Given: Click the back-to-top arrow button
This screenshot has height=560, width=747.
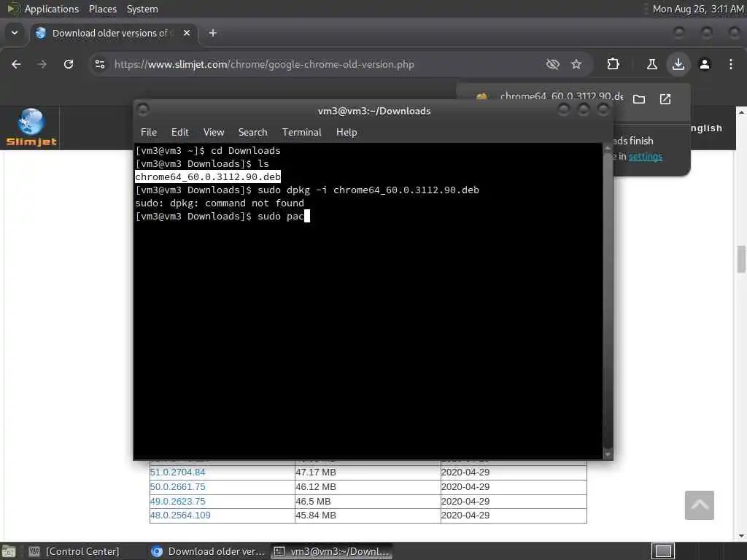Looking at the screenshot, I should tap(700, 505).
